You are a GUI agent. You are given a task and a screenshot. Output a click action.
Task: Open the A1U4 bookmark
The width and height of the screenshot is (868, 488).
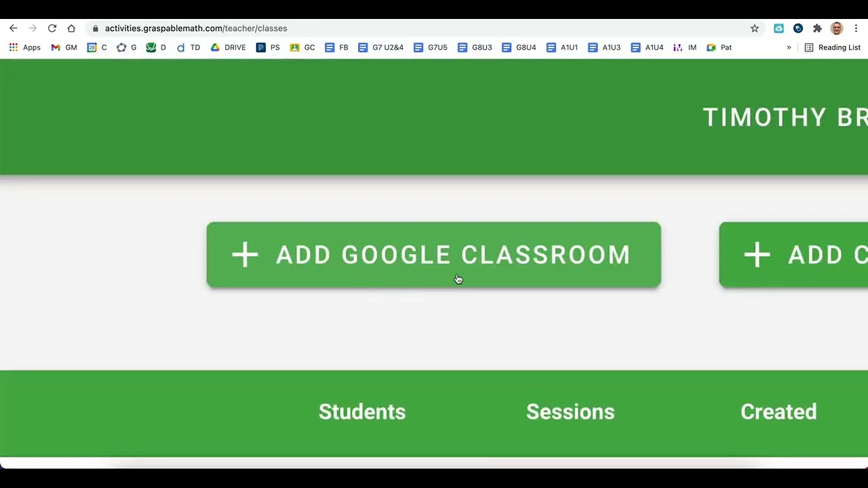pyautogui.click(x=648, y=47)
